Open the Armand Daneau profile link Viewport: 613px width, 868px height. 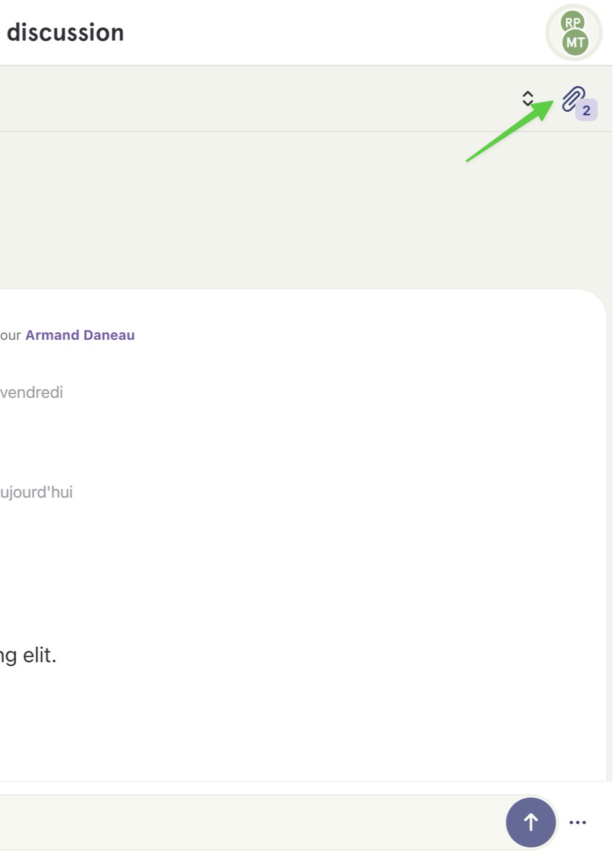tap(80, 335)
